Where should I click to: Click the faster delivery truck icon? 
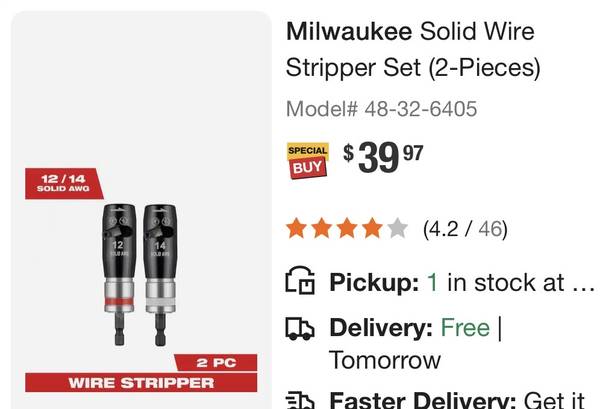[x=300, y=400]
